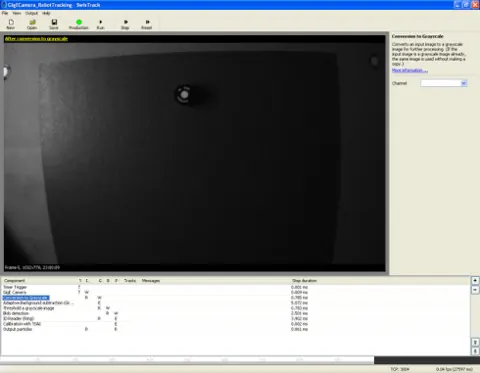Advance one frame with Step
This screenshot has width=480, height=373.
tap(125, 24)
